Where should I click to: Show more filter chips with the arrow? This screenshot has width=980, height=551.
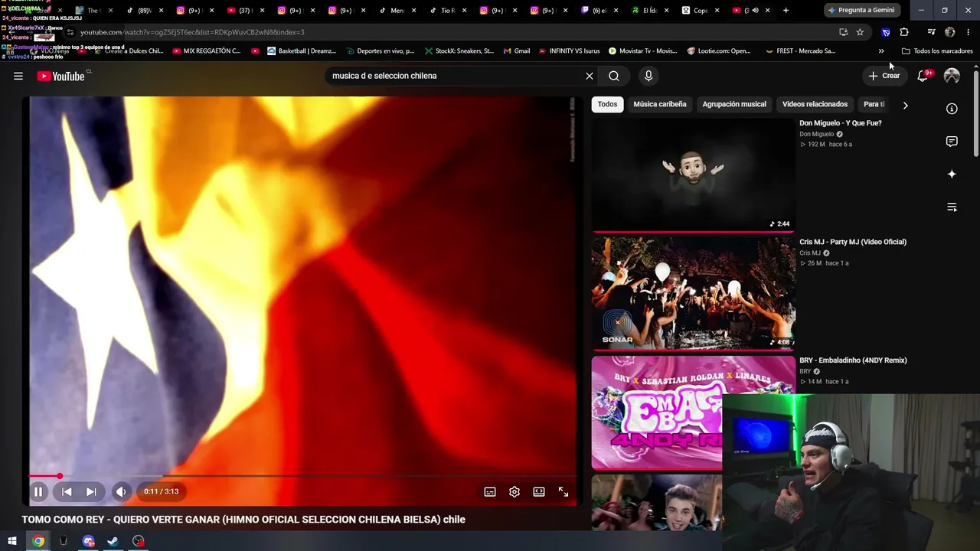pyautogui.click(x=905, y=105)
